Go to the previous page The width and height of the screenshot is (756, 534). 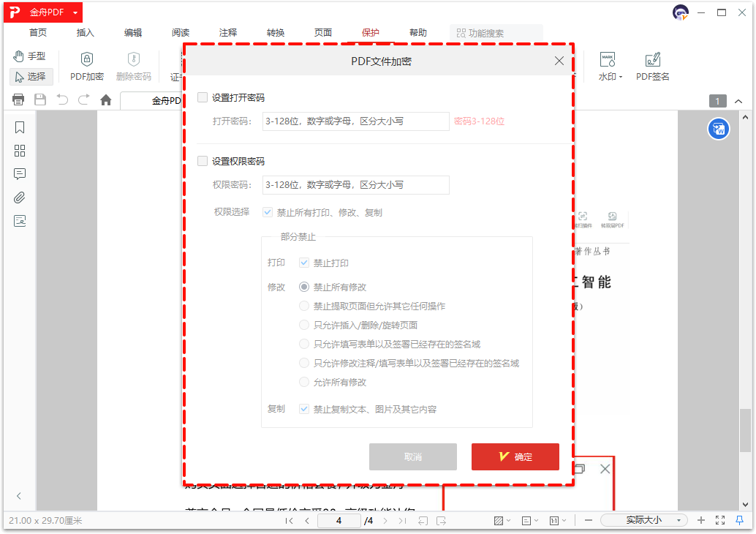point(307,521)
